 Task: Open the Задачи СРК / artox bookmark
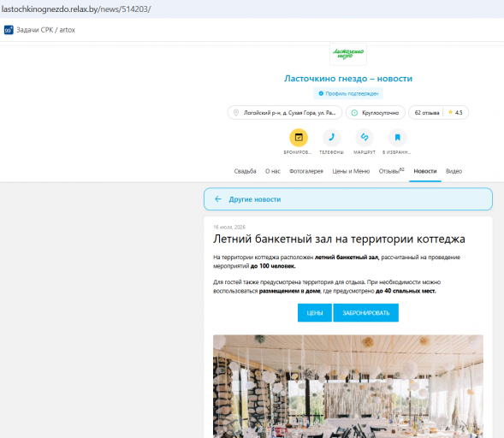click(x=39, y=30)
